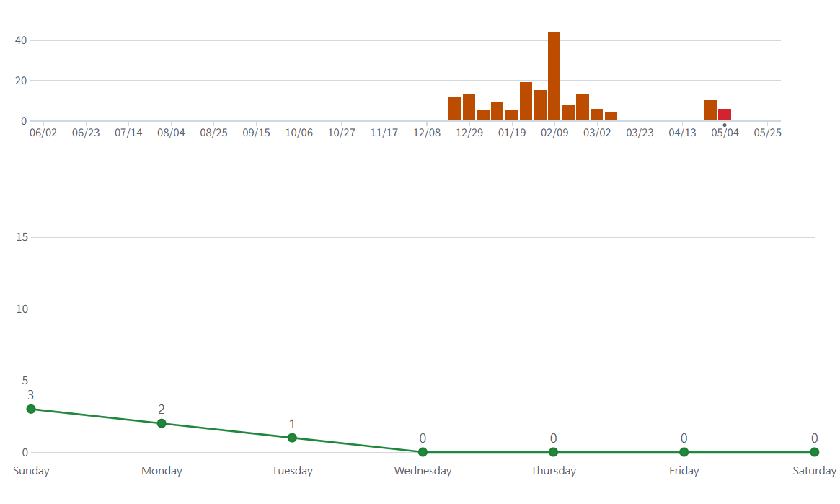840x504 pixels.
Task: Click the bar above the 01/19 label
Action: tap(511, 115)
